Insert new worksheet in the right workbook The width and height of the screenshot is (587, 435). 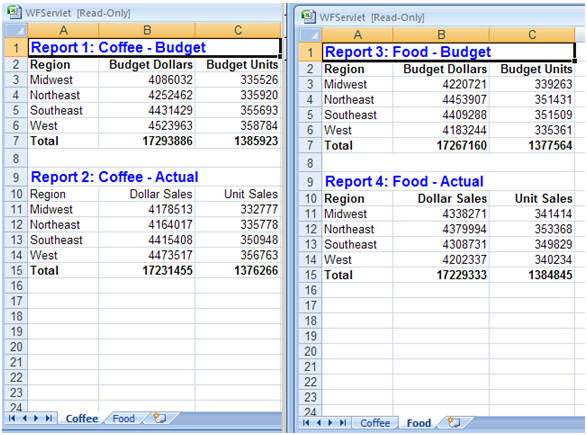pyautogui.click(x=454, y=422)
